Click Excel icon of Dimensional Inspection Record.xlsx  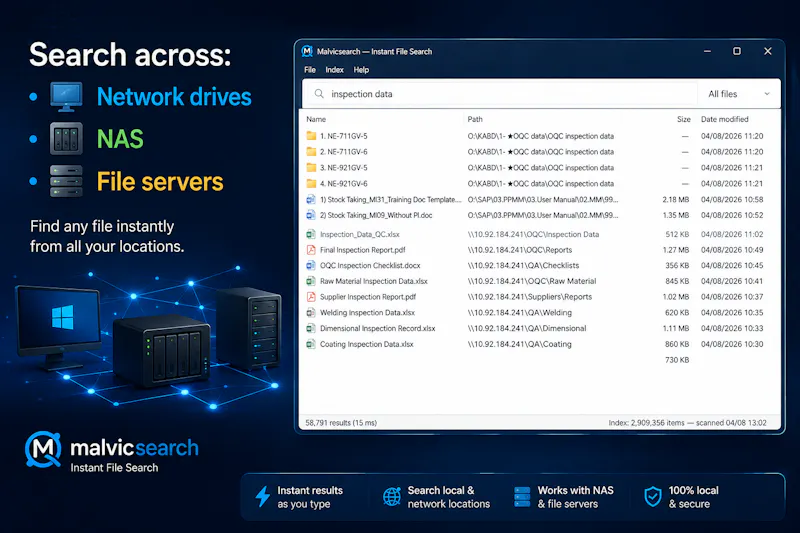point(311,328)
